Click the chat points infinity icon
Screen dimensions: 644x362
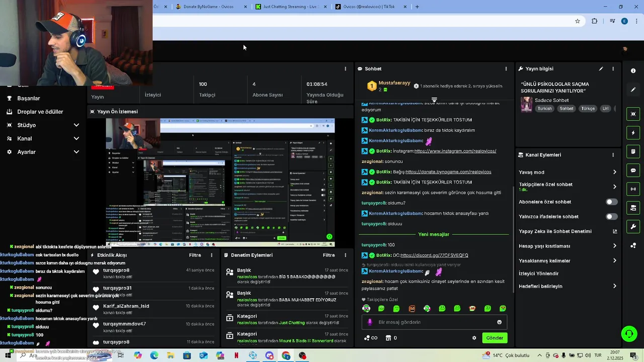(371, 338)
